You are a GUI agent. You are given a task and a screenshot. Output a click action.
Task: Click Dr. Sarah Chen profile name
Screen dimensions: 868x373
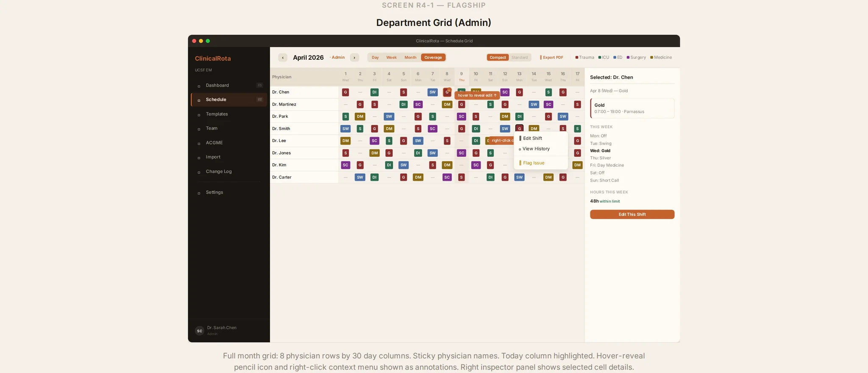coord(222,328)
